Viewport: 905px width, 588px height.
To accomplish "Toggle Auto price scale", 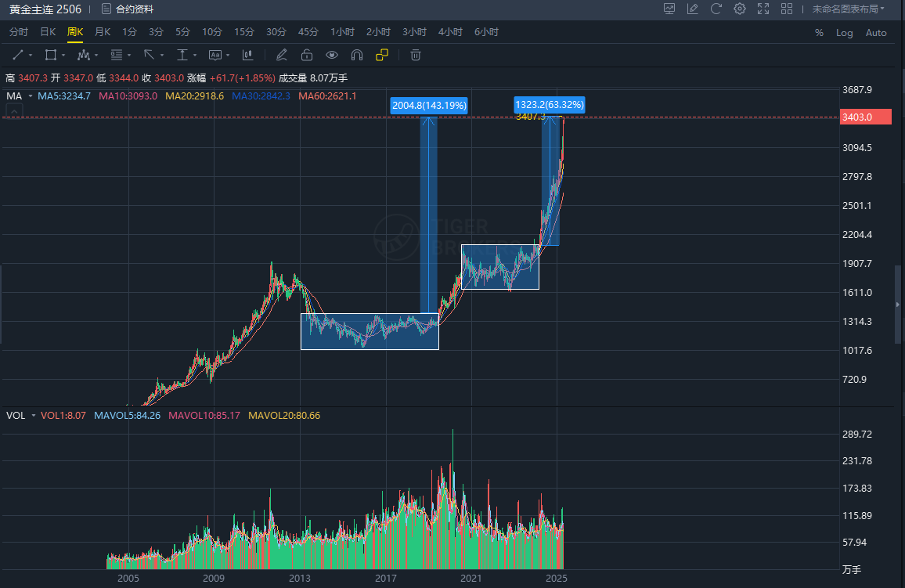I will pos(876,33).
